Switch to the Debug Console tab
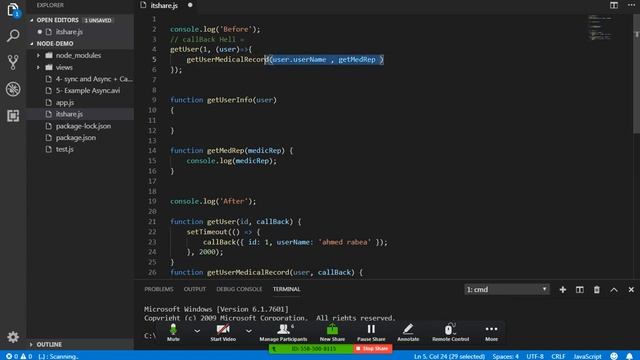The height and width of the screenshot is (360, 640). pyautogui.click(x=239, y=289)
